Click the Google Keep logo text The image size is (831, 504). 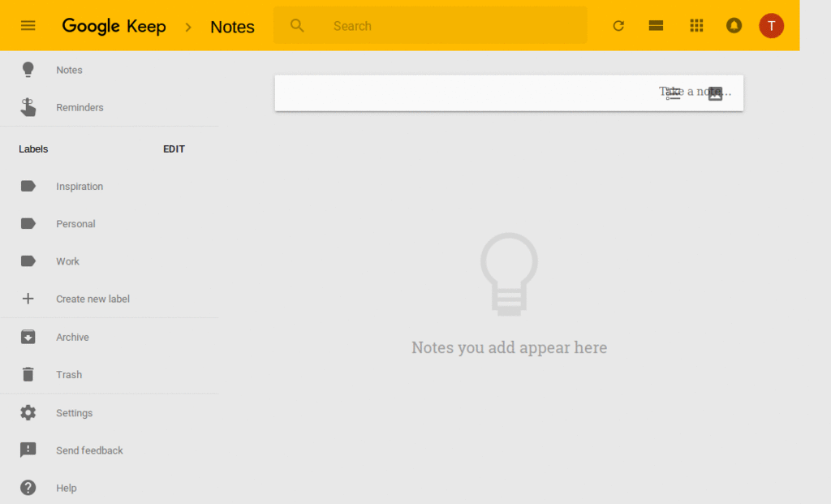(114, 25)
